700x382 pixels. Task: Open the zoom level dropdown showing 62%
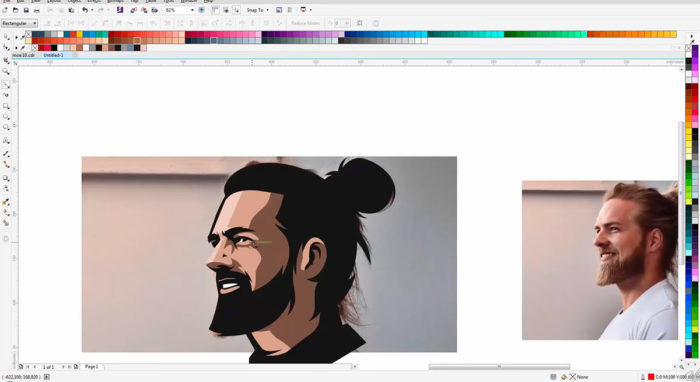tap(192, 10)
